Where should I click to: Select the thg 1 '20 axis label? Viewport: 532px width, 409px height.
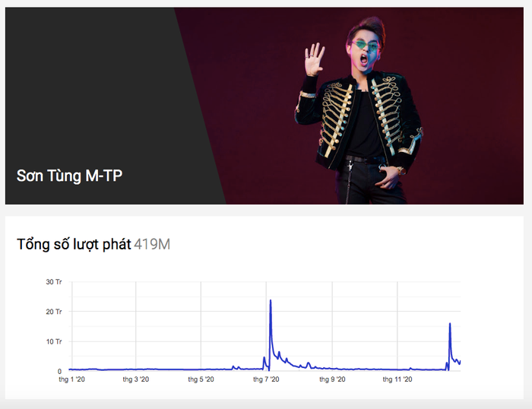pyautogui.click(x=72, y=379)
